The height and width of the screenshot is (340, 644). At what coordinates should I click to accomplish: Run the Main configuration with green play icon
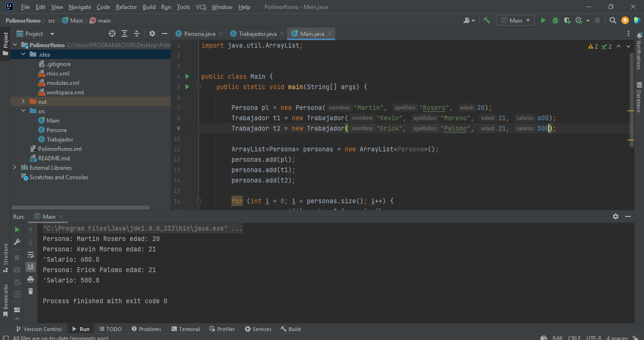(x=543, y=20)
